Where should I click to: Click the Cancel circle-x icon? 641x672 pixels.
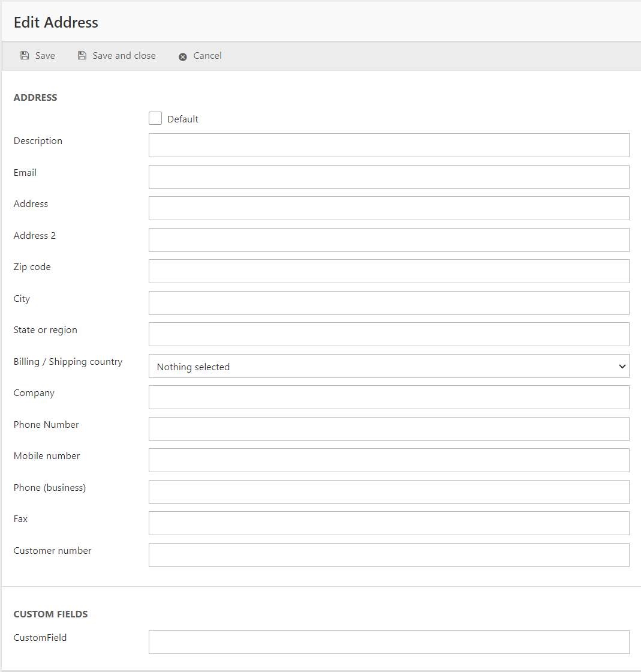(183, 56)
